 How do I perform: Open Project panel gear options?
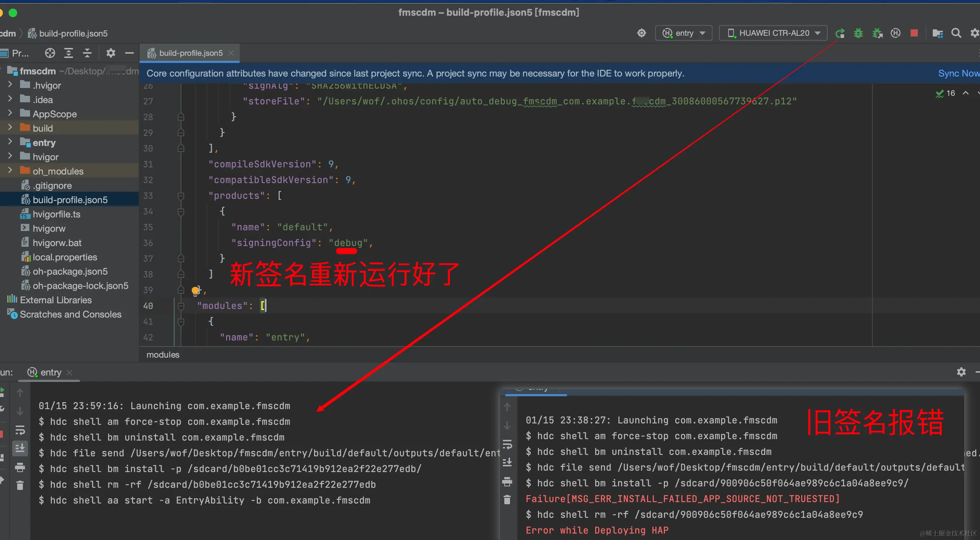click(x=111, y=53)
